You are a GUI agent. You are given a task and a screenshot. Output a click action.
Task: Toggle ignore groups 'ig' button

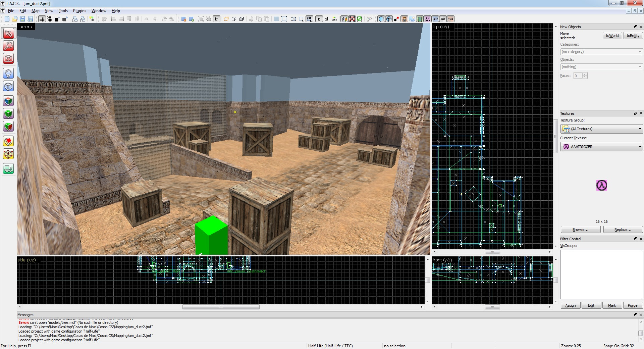pyautogui.click(x=216, y=19)
